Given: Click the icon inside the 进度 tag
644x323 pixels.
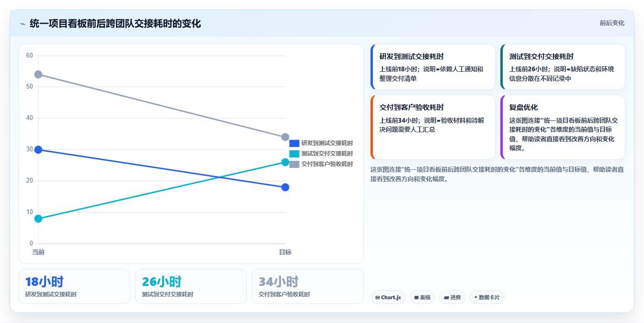Looking at the screenshot, I should click(446, 298).
